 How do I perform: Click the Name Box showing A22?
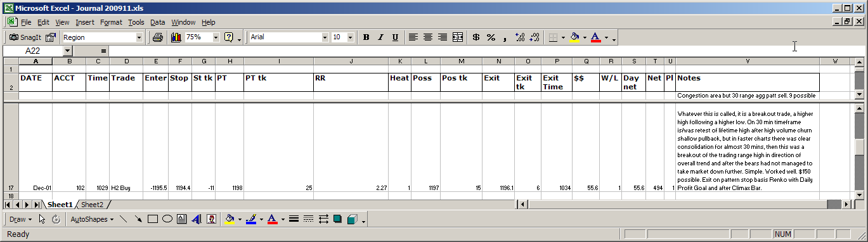click(32, 51)
